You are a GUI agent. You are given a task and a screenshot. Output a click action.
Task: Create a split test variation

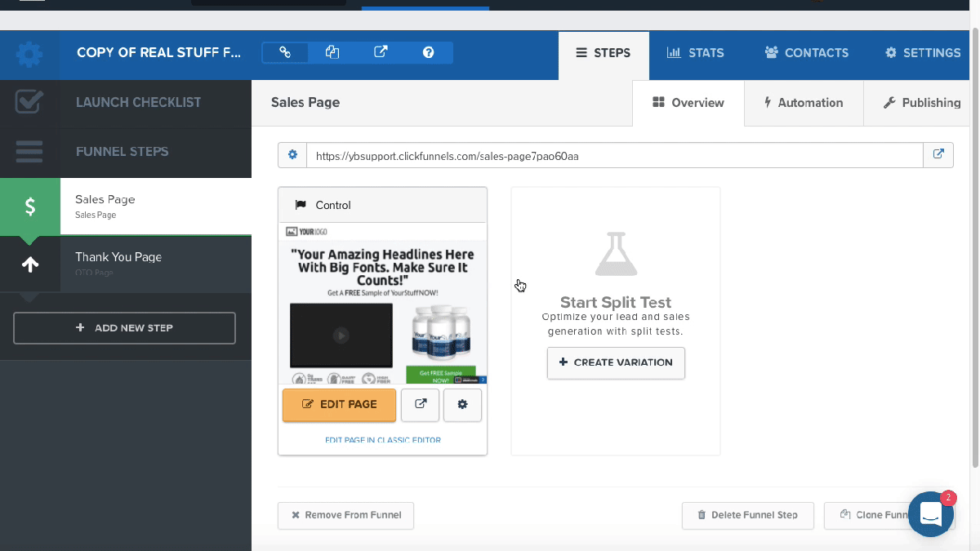[616, 362]
